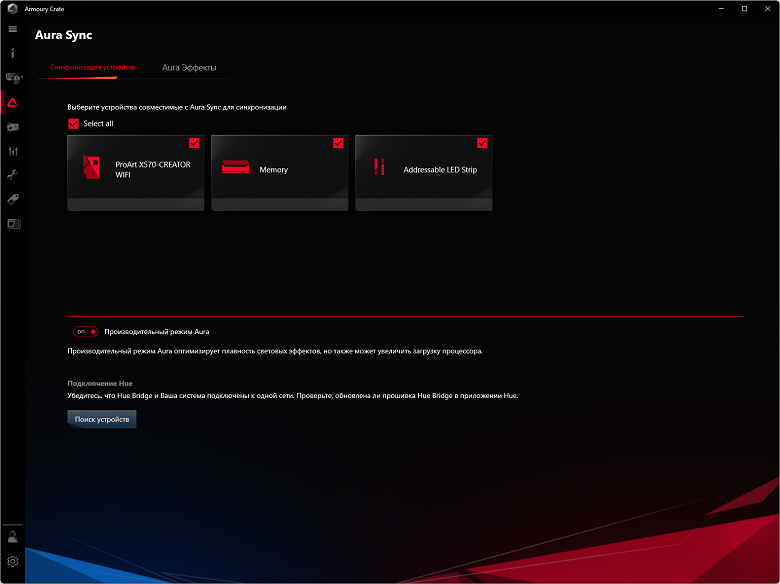Select the ProArt X570-CREATOR WIFI device card
Viewport: 780px width, 584px height.
(x=136, y=173)
